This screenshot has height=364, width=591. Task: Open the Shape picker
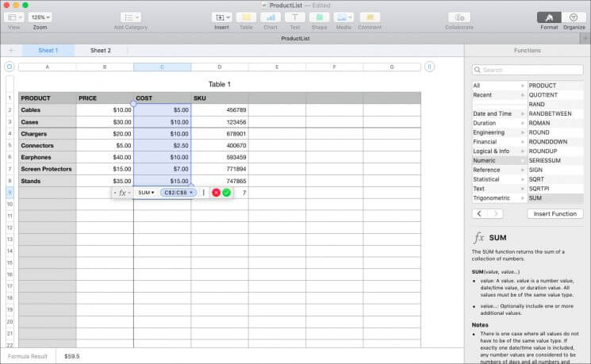pyautogui.click(x=319, y=17)
